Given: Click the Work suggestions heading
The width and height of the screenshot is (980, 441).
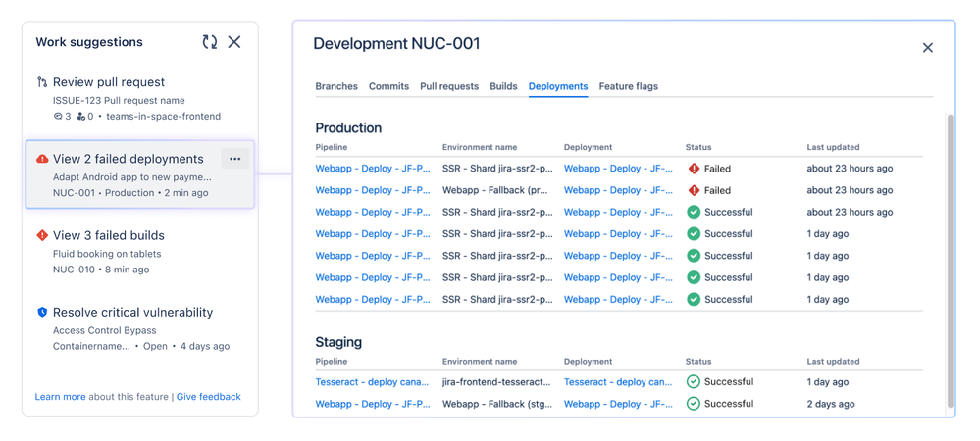Looking at the screenshot, I should (x=89, y=42).
